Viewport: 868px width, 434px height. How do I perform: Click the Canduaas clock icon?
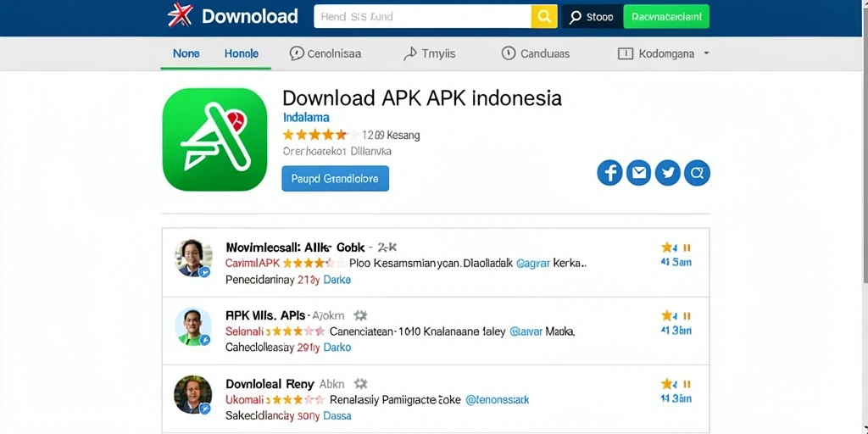pyautogui.click(x=509, y=53)
